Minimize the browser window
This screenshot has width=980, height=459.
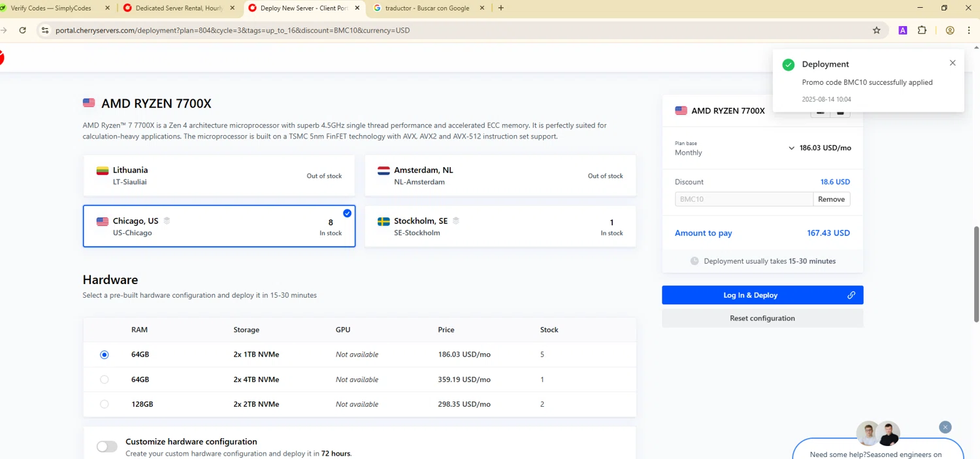point(920,8)
